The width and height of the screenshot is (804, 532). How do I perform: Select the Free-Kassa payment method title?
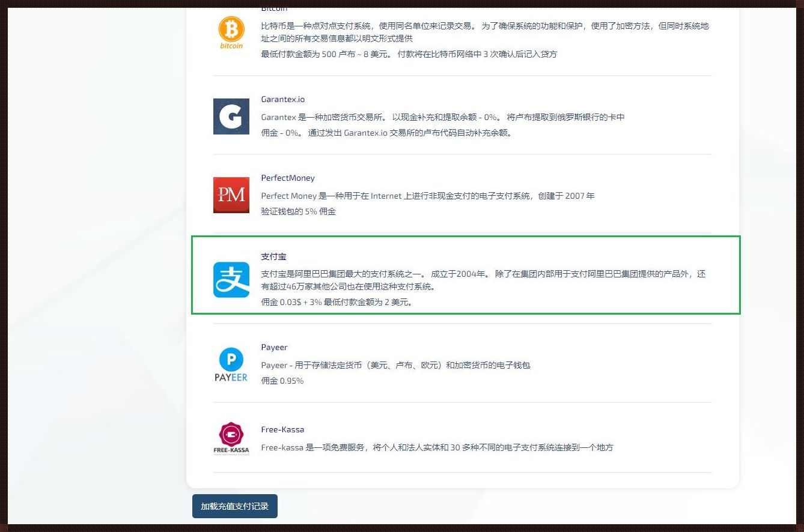282,429
